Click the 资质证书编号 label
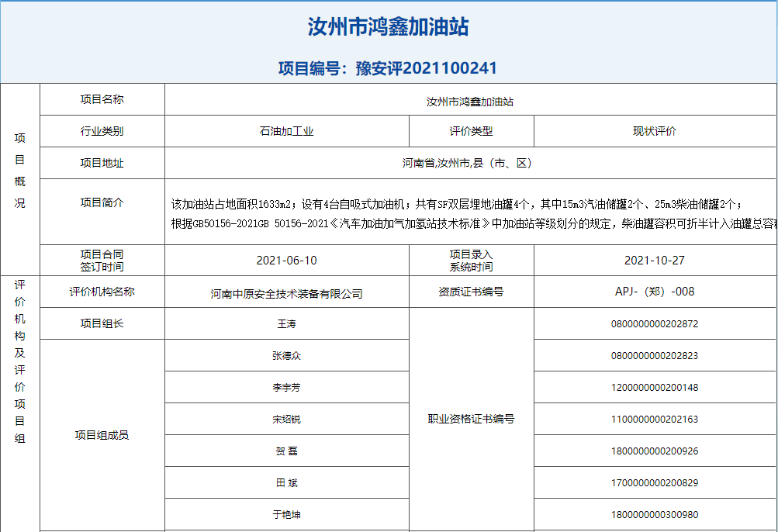 472,292
